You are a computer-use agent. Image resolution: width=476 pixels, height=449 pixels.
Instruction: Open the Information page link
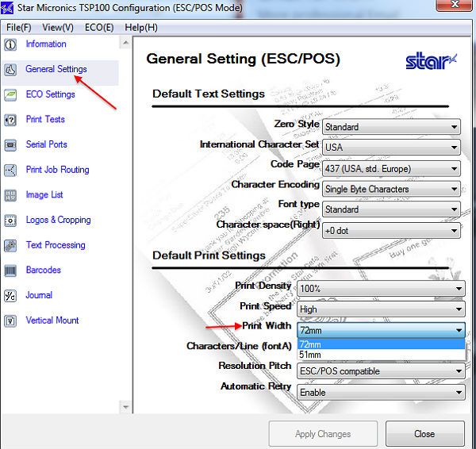tap(46, 44)
